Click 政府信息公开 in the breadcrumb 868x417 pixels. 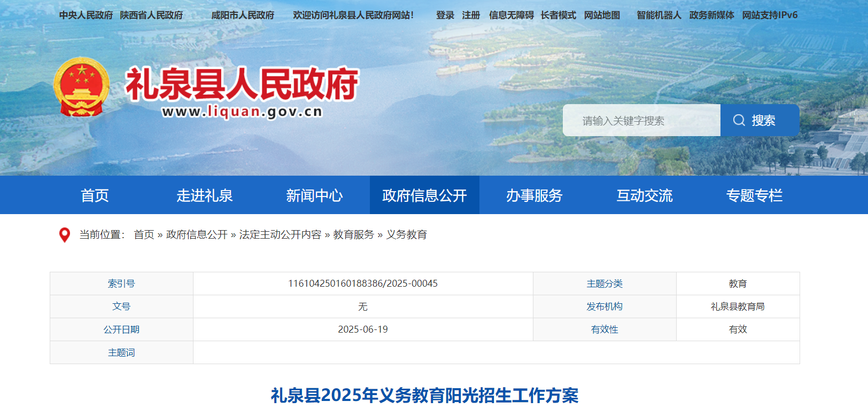click(x=197, y=234)
